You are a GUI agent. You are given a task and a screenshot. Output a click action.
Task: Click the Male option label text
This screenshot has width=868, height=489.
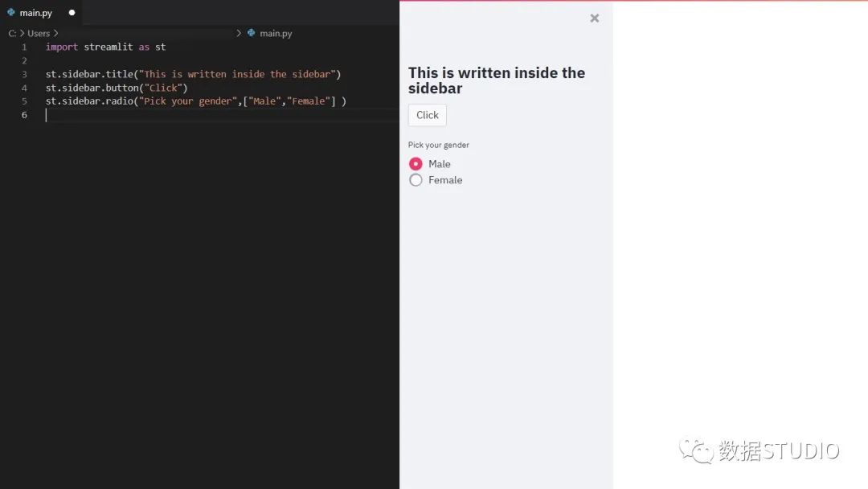(x=440, y=164)
